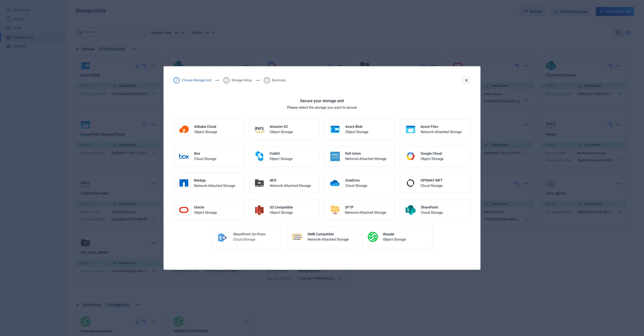Jump to the Summary step

pos(275,80)
